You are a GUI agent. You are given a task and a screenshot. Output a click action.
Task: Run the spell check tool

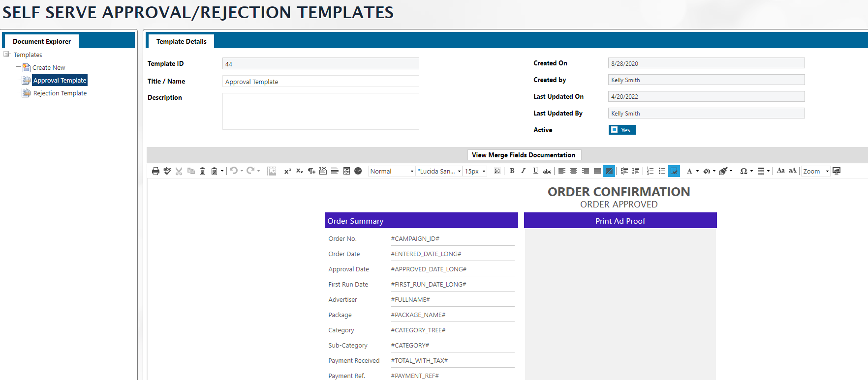coord(167,171)
